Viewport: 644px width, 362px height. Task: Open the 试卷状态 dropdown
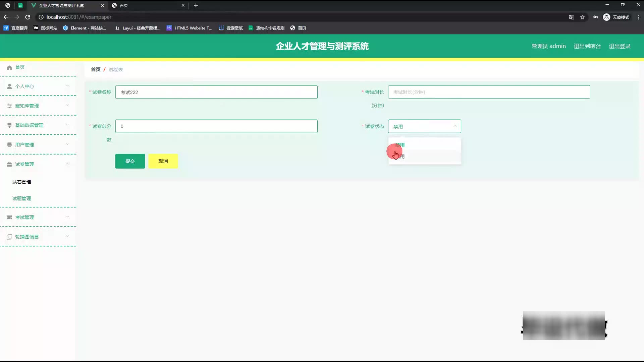(424, 126)
